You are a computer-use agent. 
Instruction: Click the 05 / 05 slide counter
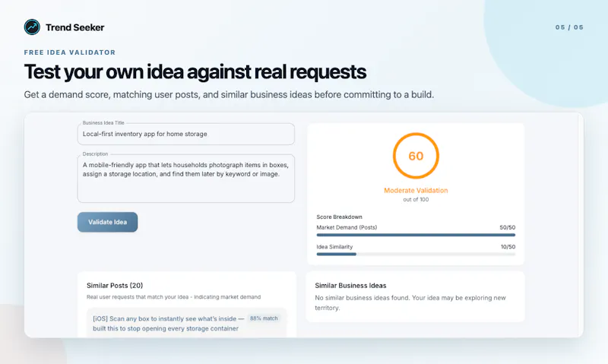[x=569, y=27]
